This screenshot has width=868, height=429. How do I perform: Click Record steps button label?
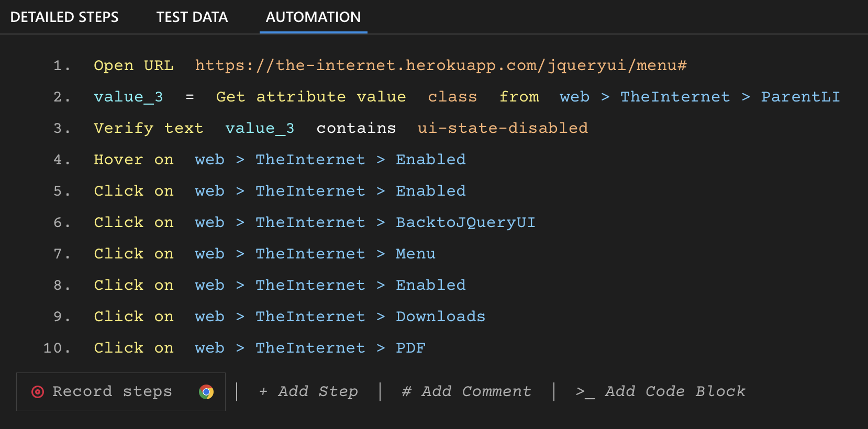click(x=112, y=391)
